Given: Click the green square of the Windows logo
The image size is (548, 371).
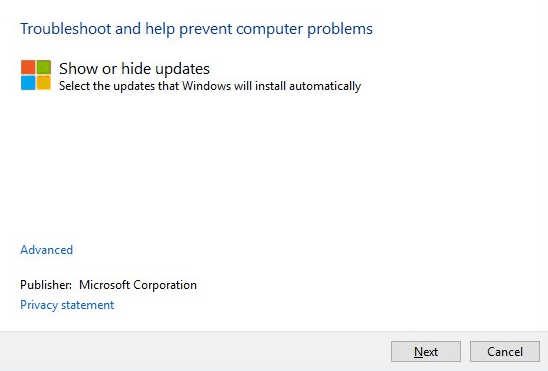Looking at the screenshot, I should 44,67.
